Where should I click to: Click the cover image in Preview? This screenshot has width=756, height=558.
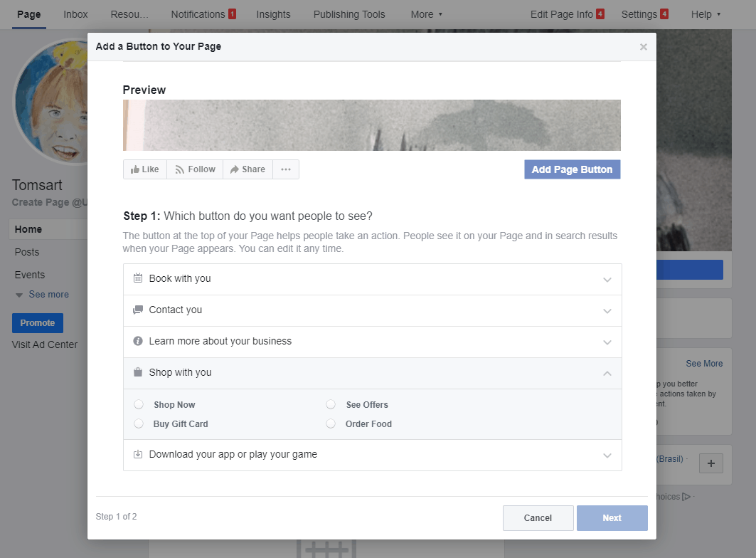372,125
